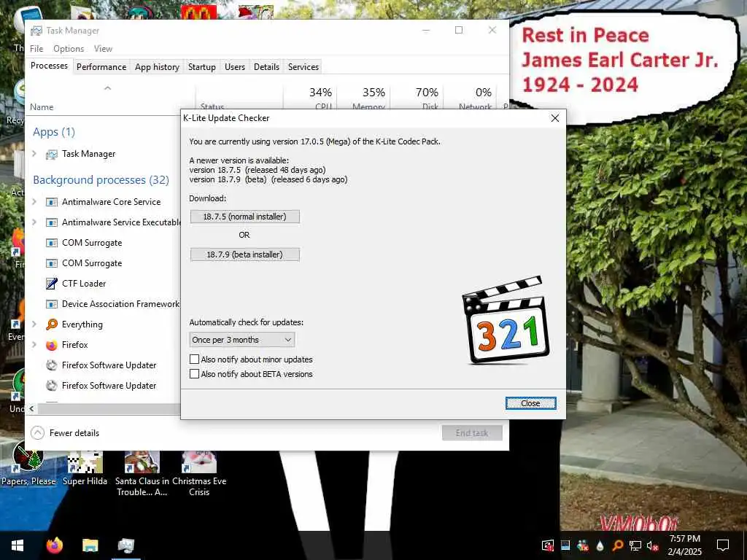Switch to the Performance tab
The image size is (747, 560).
coord(101,67)
